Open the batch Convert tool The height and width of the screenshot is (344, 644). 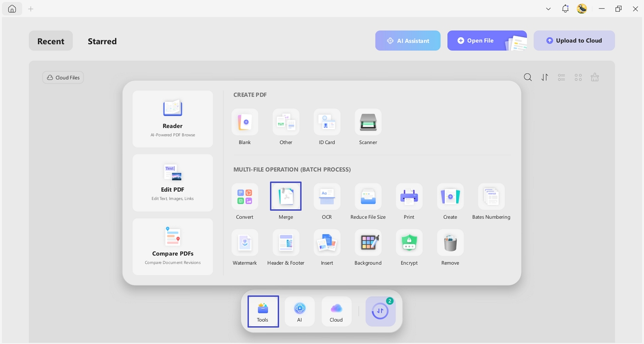[245, 202]
